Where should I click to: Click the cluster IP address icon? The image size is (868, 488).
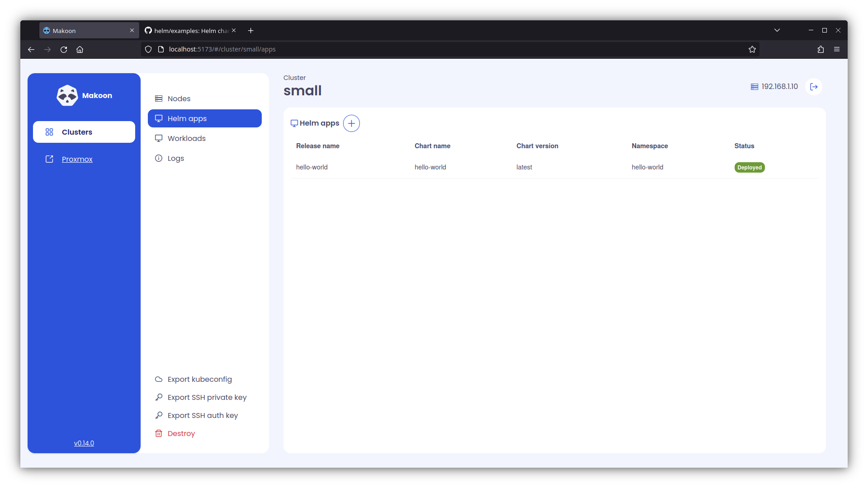(755, 86)
